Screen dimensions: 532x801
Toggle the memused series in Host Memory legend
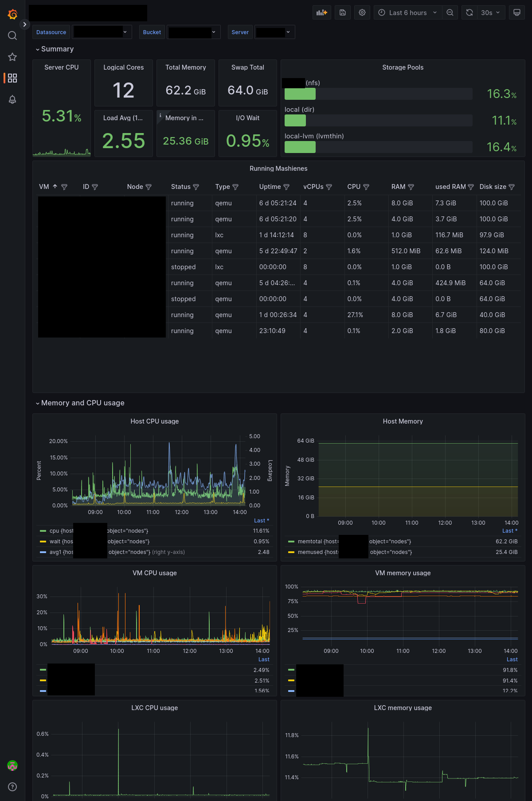310,552
